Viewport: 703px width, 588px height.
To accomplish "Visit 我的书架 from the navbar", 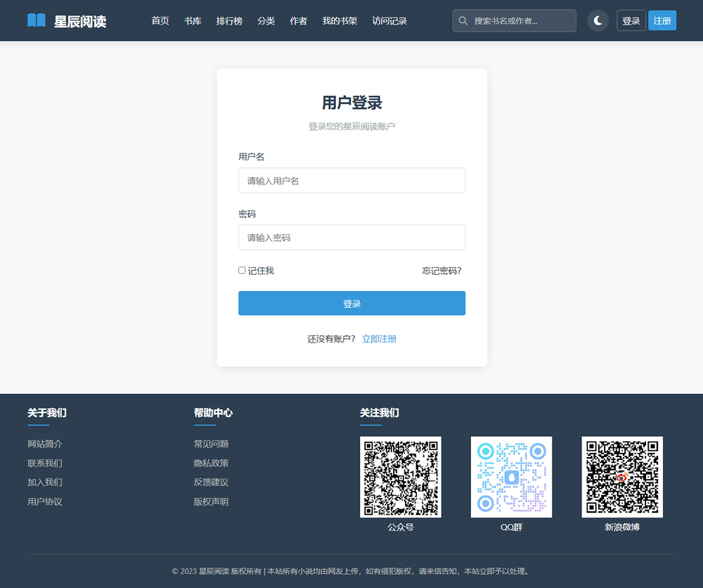I will 340,20.
